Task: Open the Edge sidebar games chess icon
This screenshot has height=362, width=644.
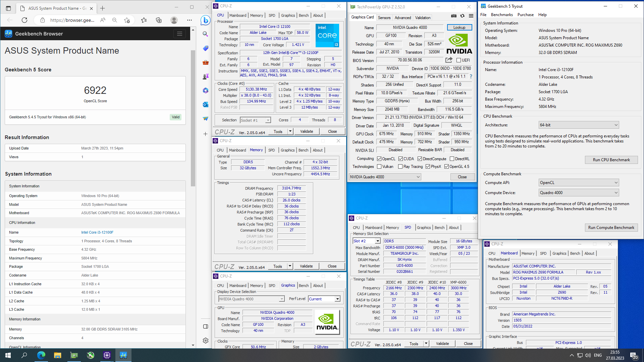Action: coord(205,76)
